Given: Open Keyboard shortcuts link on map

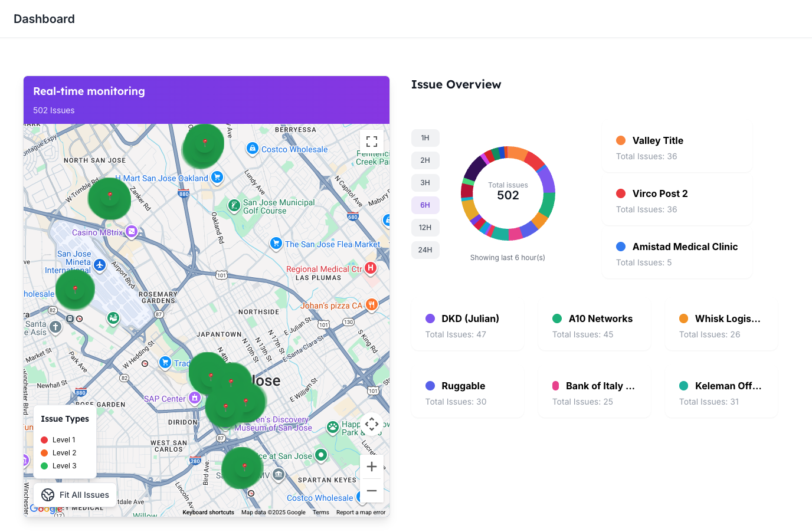Looking at the screenshot, I should [x=208, y=513].
